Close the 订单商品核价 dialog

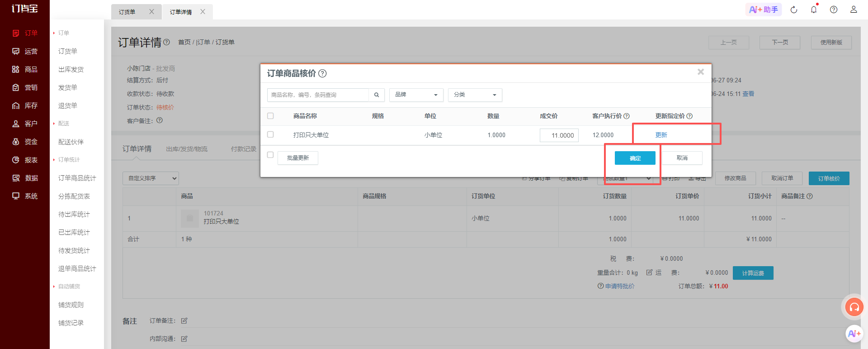[x=701, y=72]
